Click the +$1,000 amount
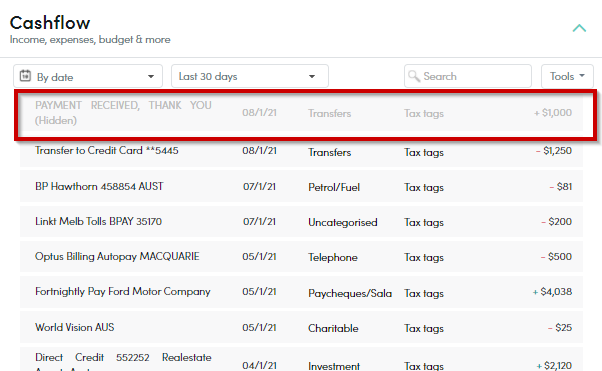Image resolution: width=602 pixels, height=371 pixels. coord(553,113)
